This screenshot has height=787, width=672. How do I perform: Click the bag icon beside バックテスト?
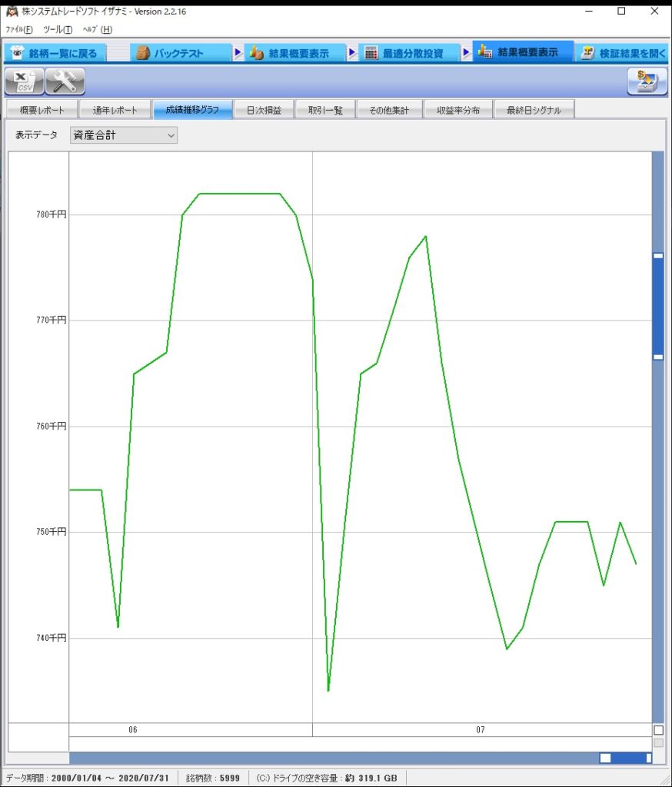[142, 53]
